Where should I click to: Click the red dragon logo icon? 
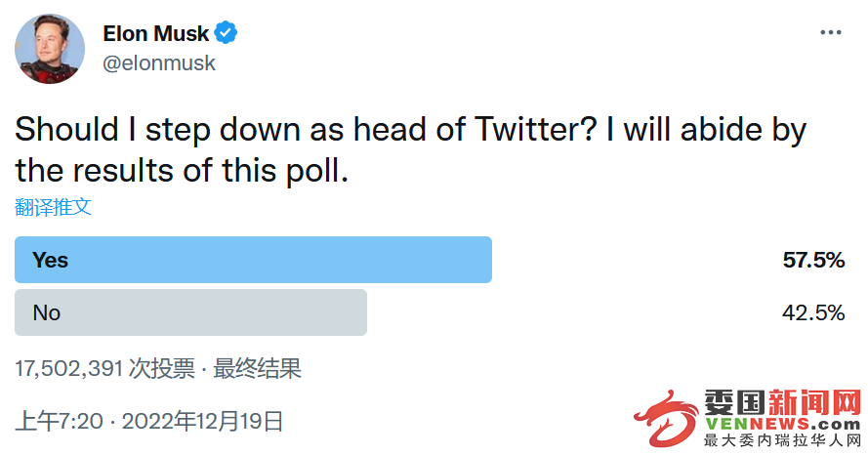(x=666, y=419)
